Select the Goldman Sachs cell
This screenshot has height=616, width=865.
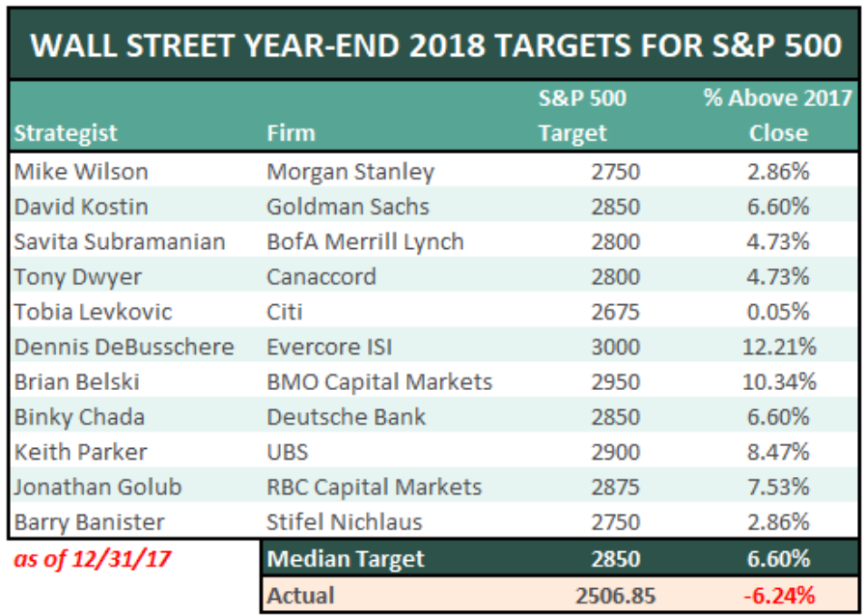click(348, 207)
